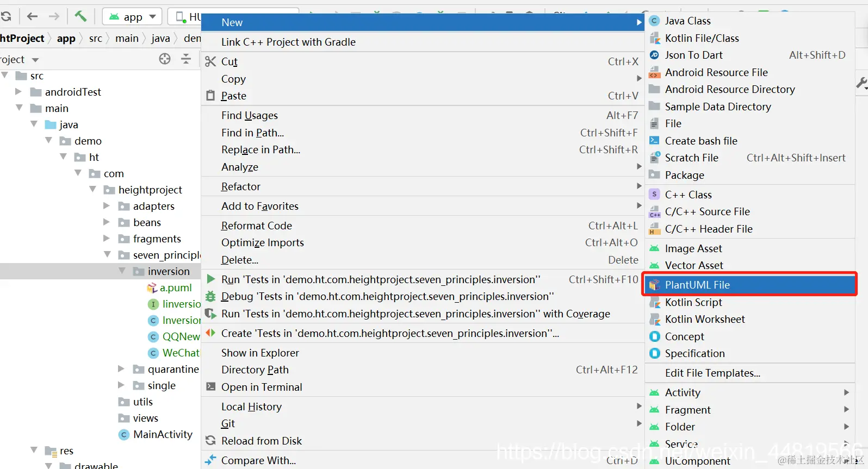Click the Compare With icon
This screenshot has height=469, width=868.
(210, 460)
